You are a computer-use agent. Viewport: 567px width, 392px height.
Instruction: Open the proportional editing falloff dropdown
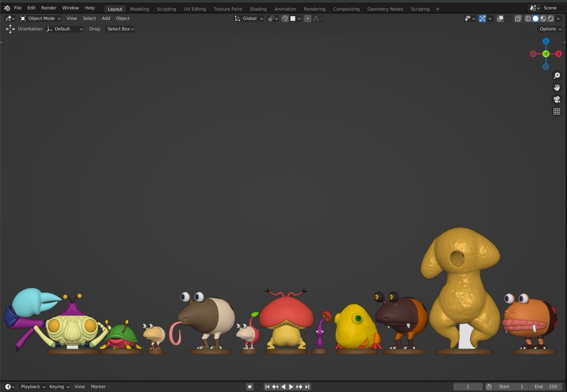pyautogui.click(x=318, y=19)
